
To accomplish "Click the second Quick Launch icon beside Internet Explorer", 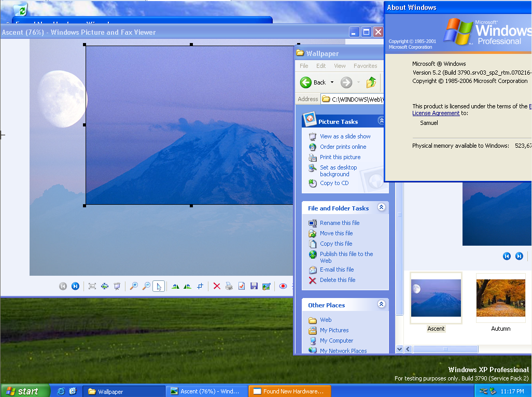I will [73, 391].
